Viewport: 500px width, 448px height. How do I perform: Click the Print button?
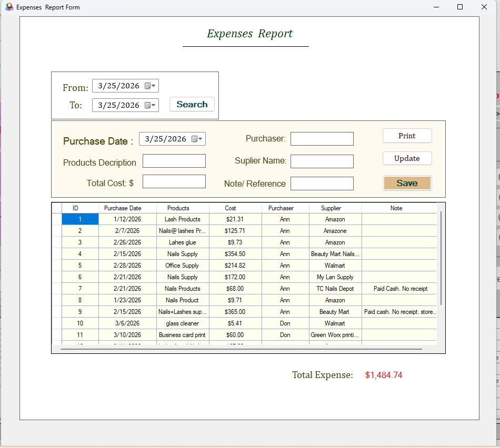click(407, 135)
